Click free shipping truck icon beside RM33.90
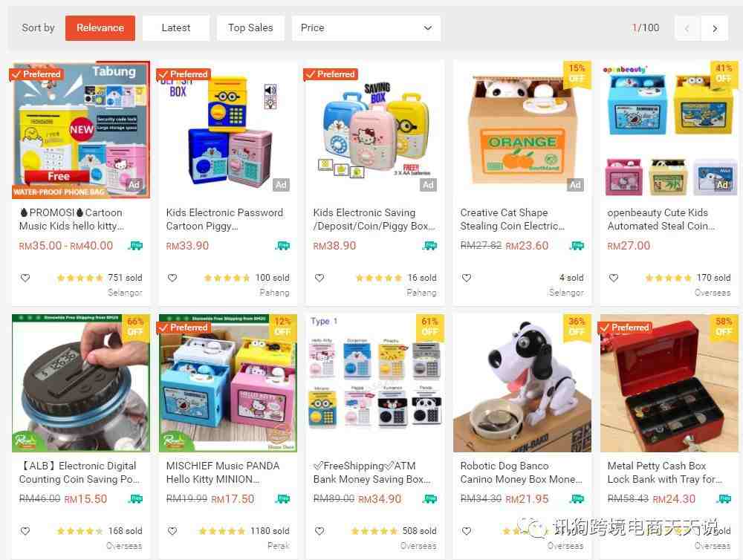This screenshot has height=560, width=743. (282, 245)
